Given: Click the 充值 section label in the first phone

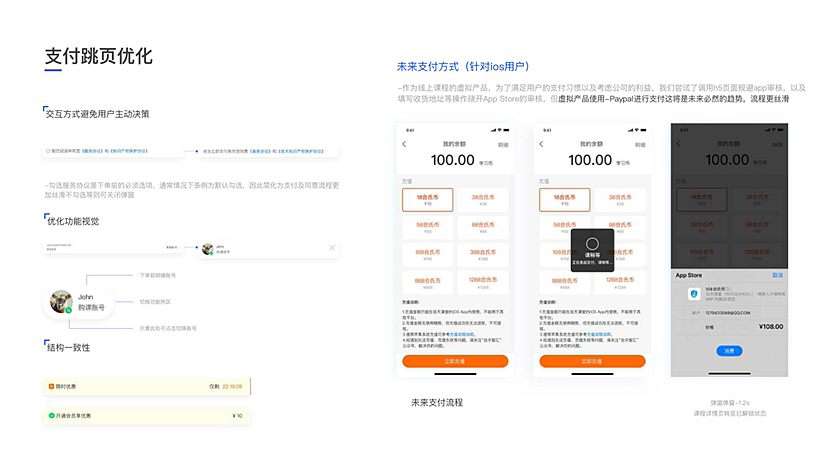Looking at the screenshot, I should [407, 181].
